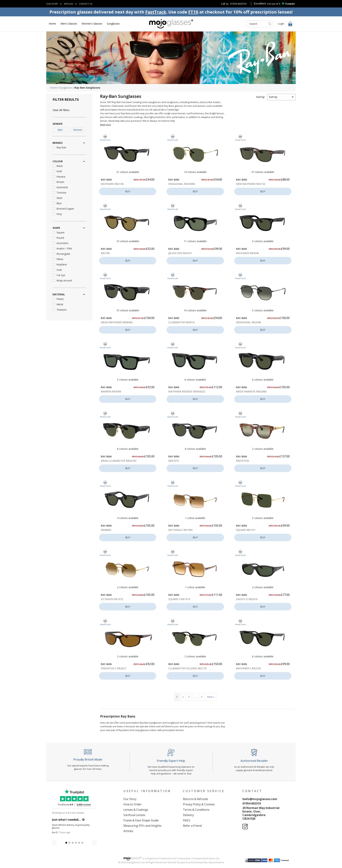
Task: Expand description with Read more
Action: tap(105, 125)
